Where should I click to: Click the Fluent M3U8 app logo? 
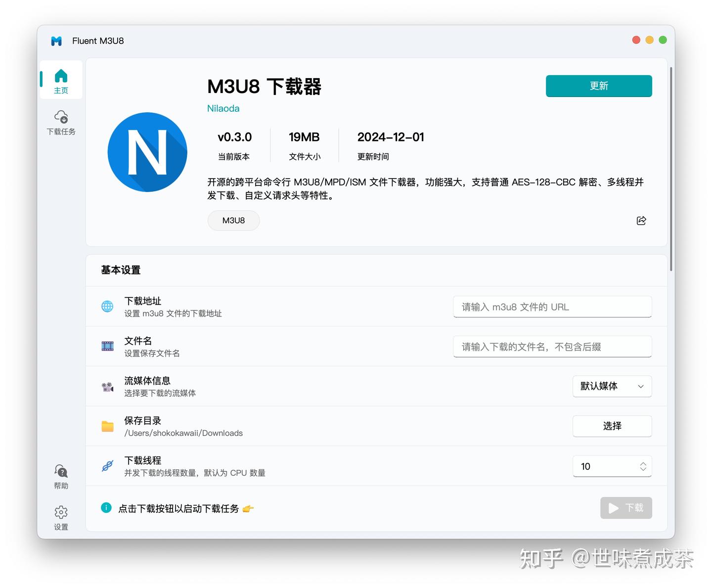click(56, 41)
